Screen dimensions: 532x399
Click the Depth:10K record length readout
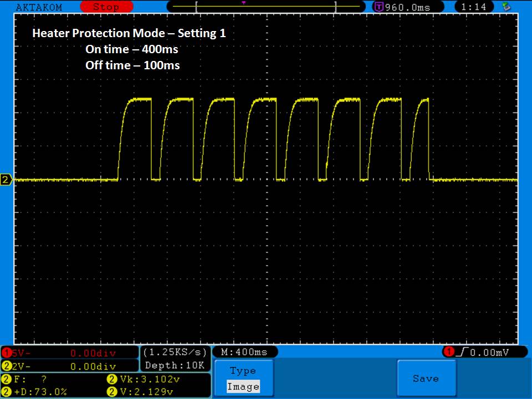175,366
